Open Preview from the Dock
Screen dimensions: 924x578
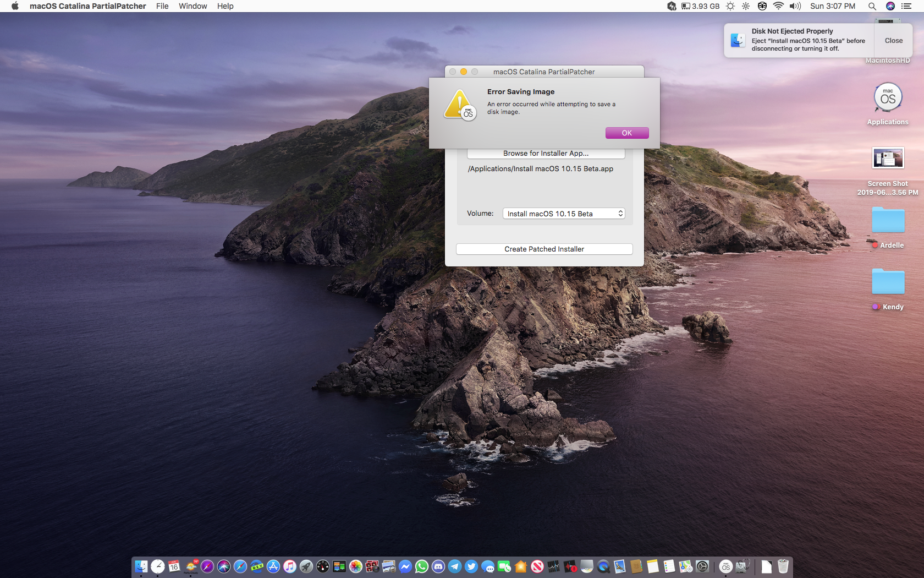[389, 566]
